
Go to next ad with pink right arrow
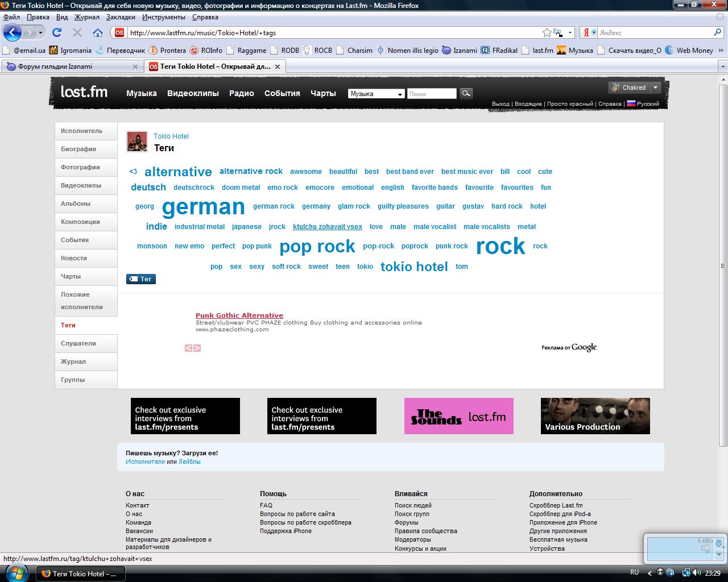197,348
